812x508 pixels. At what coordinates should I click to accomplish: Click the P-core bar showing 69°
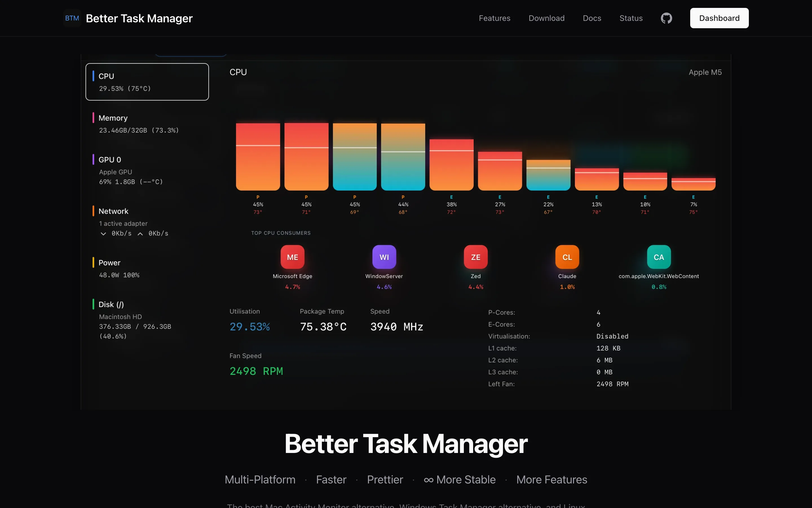(x=355, y=157)
